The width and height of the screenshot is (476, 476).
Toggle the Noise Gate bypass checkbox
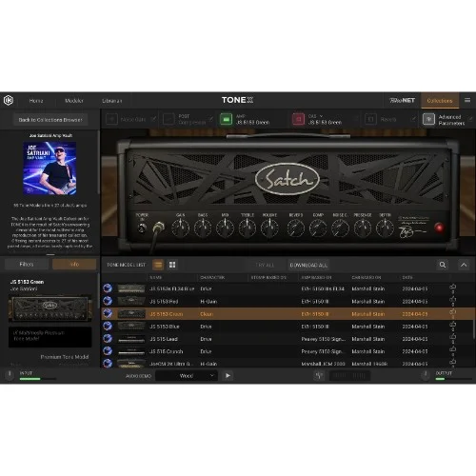tap(153, 119)
